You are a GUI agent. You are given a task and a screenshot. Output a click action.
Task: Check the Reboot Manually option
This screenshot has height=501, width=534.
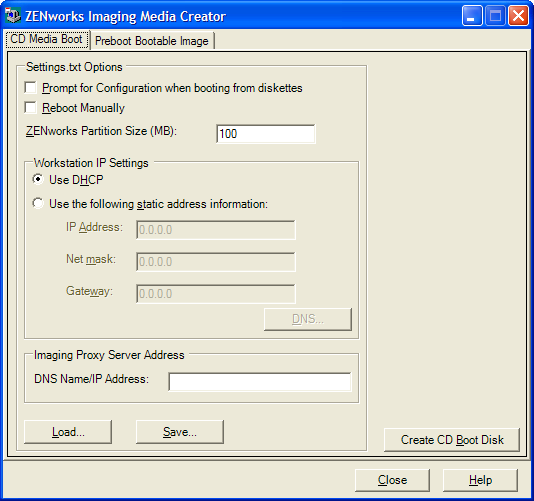point(31,108)
